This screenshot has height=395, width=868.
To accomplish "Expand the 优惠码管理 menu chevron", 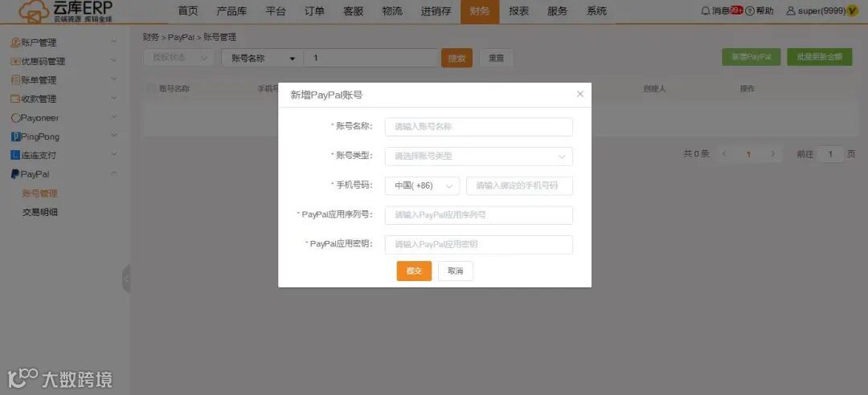I will [113, 61].
